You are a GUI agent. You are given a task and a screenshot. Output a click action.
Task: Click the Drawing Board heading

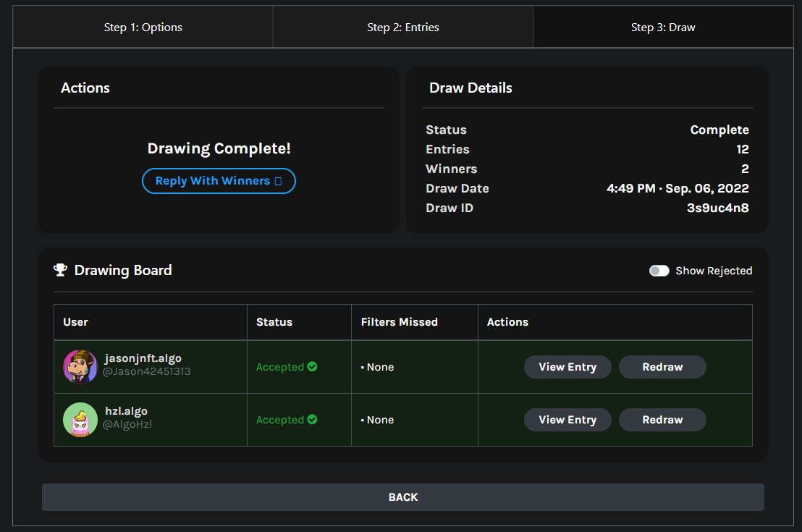tap(123, 270)
